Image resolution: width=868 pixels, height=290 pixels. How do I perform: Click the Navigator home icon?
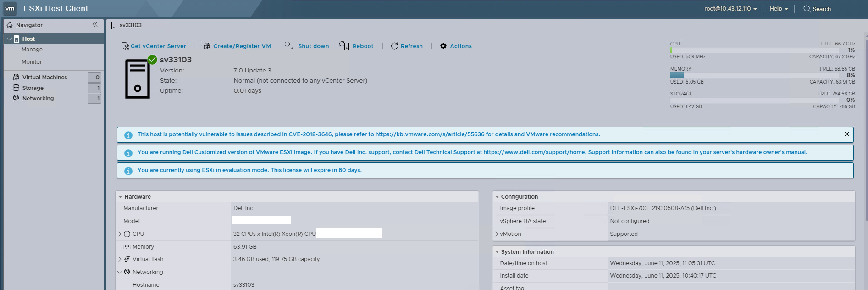click(x=10, y=25)
